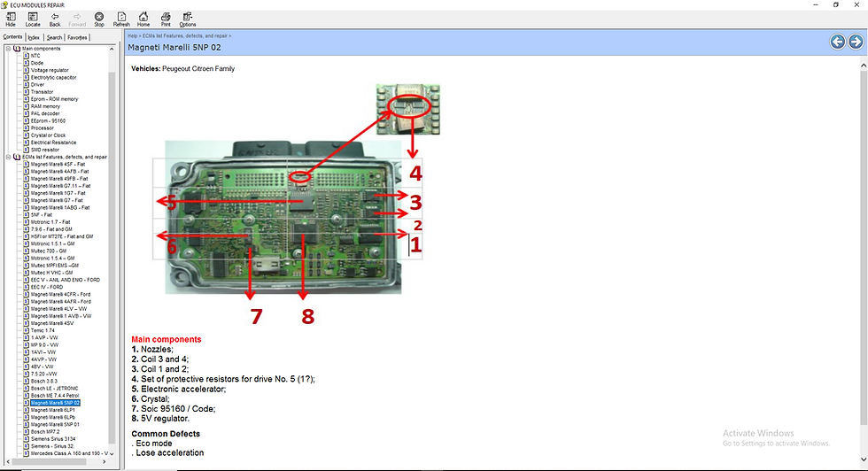Switch to the Search tab
This screenshot has width=868, height=471.
[x=54, y=38]
